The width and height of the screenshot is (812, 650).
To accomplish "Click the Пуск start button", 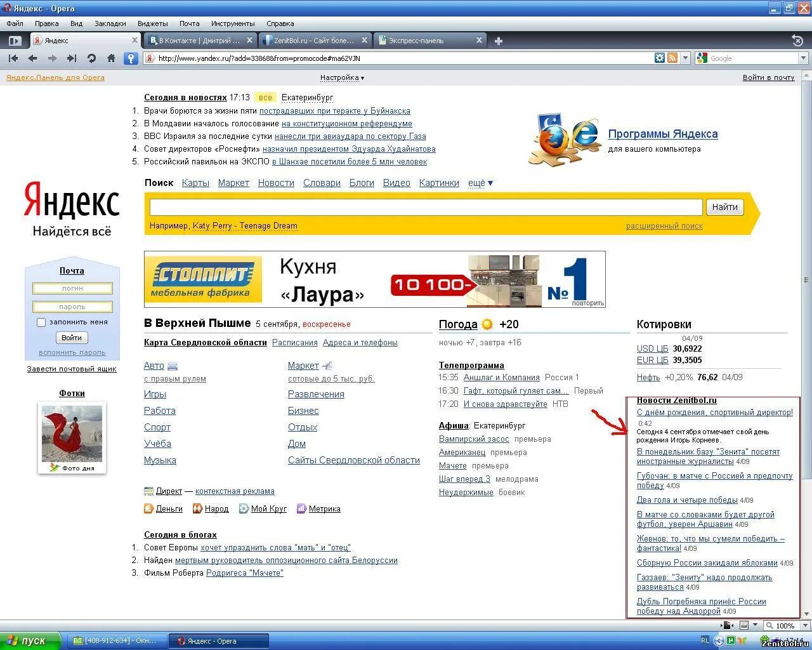I will [x=30, y=640].
